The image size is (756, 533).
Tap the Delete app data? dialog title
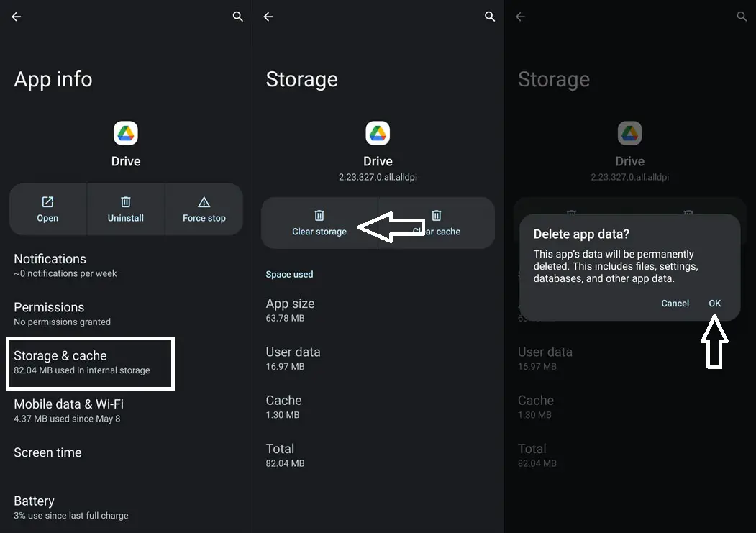click(x=581, y=234)
